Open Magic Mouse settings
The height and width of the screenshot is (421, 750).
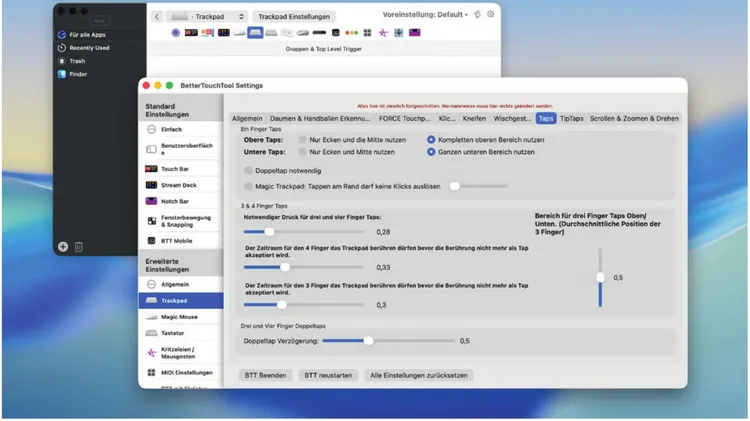[x=180, y=316]
